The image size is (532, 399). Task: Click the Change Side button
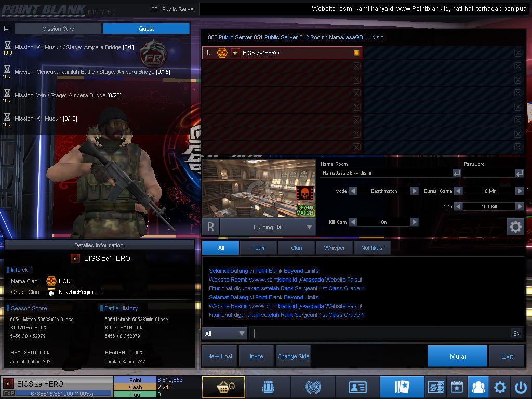293,356
